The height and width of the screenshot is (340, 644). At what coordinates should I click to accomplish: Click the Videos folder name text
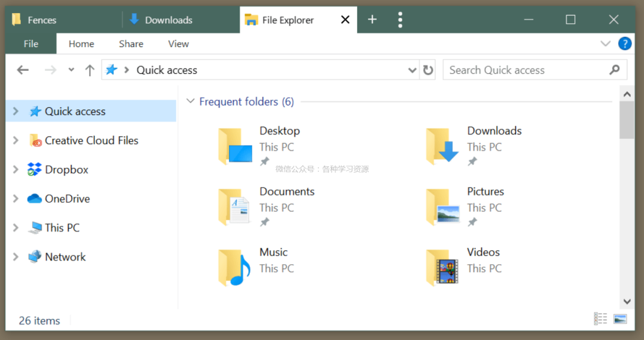[x=484, y=252]
